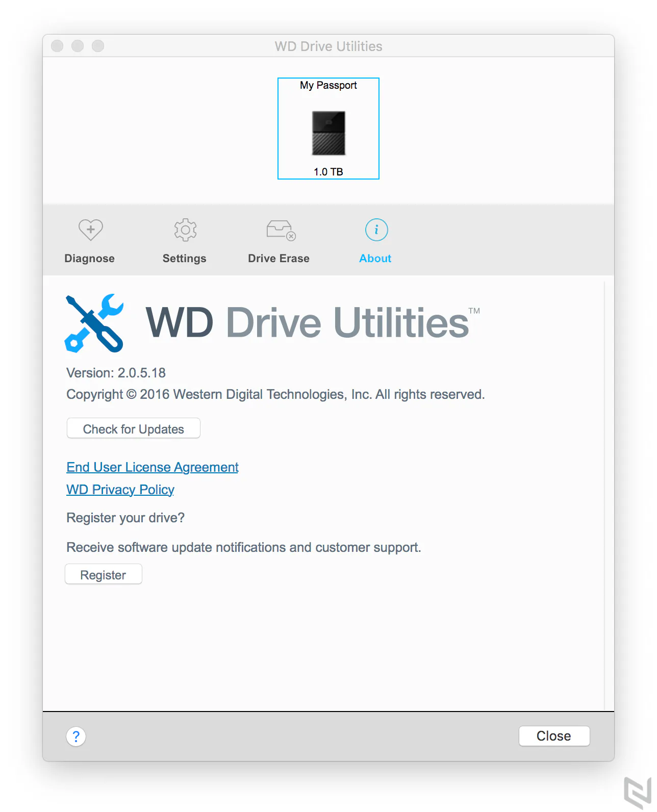Select the About info icon
The width and height of the screenshot is (657, 812).
(x=376, y=230)
